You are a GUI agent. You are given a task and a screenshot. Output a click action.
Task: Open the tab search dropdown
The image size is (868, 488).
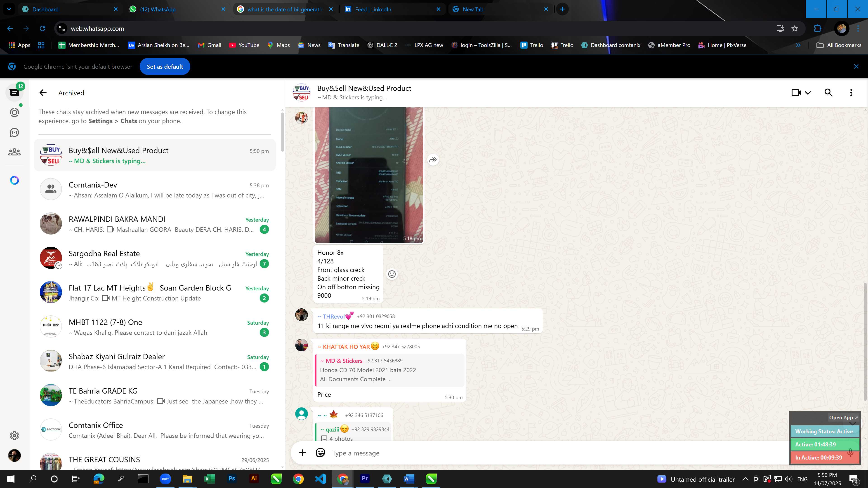pos(9,9)
